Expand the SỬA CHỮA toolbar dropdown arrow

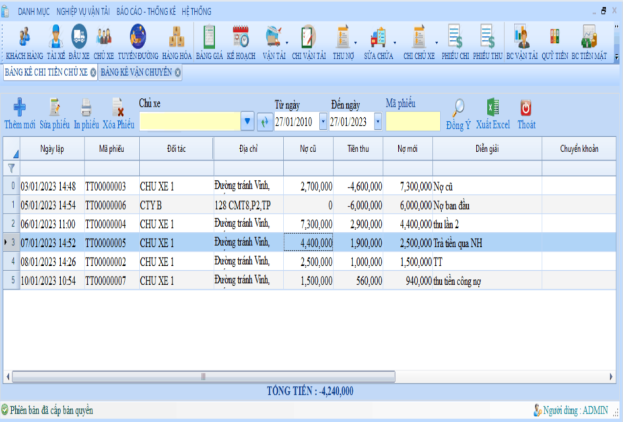tap(395, 43)
